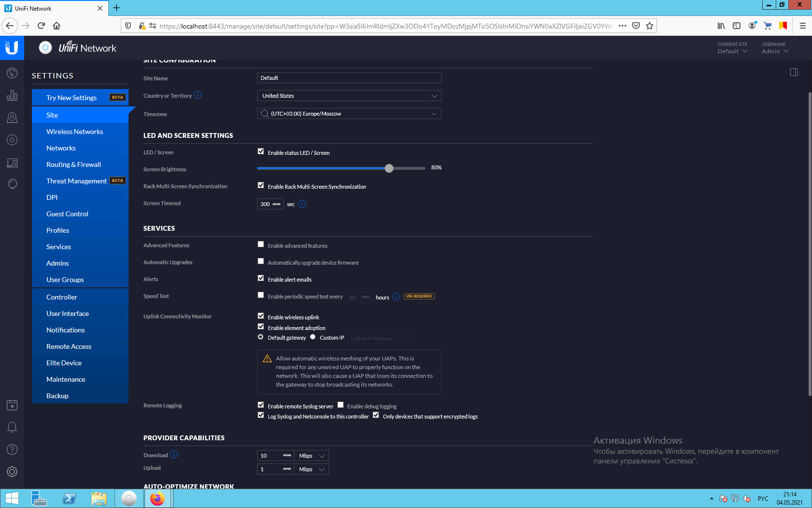Open Windows Start button
Image resolution: width=812 pixels, height=508 pixels.
click(12, 498)
